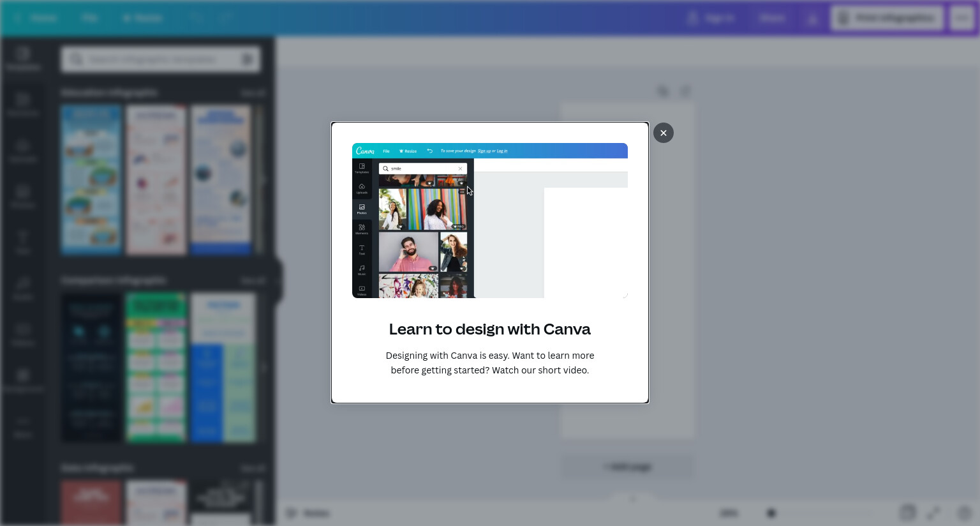Click the Undo arrow in the top bar
Image resolution: width=980 pixels, height=526 pixels.
(x=196, y=18)
